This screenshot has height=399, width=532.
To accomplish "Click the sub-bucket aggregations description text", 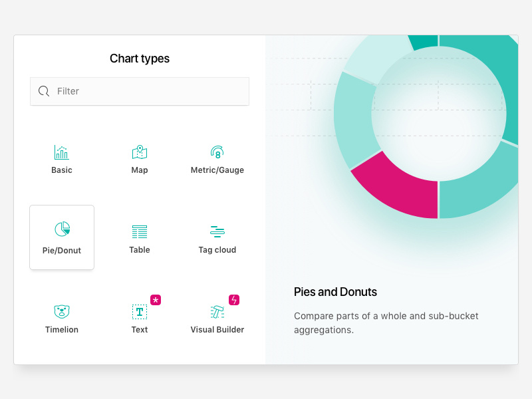I will (x=386, y=323).
